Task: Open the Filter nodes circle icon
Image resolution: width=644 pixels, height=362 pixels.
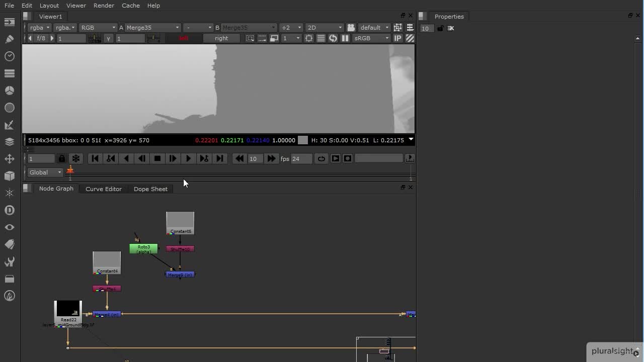Action: (10, 108)
